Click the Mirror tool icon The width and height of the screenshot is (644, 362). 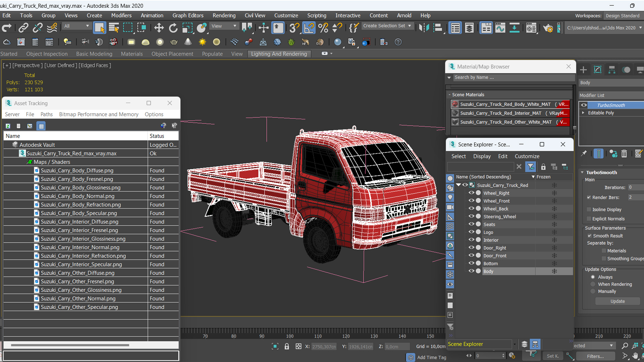click(x=424, y=28)
